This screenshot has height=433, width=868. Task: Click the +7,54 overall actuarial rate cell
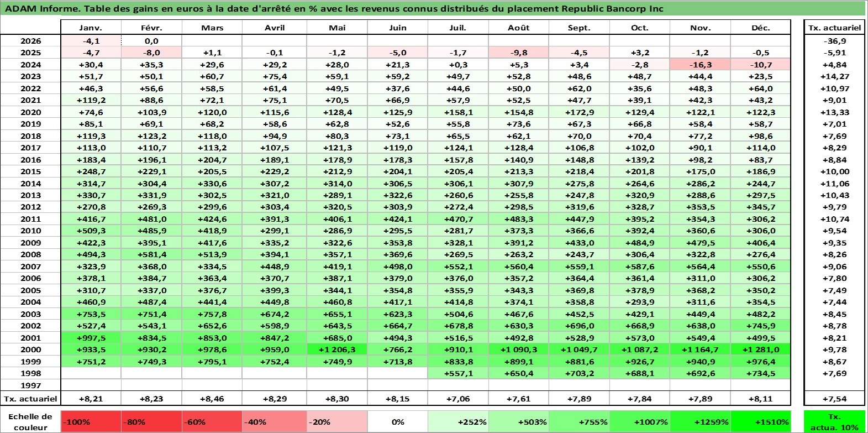pyautogui.click(x=834, y=399)
